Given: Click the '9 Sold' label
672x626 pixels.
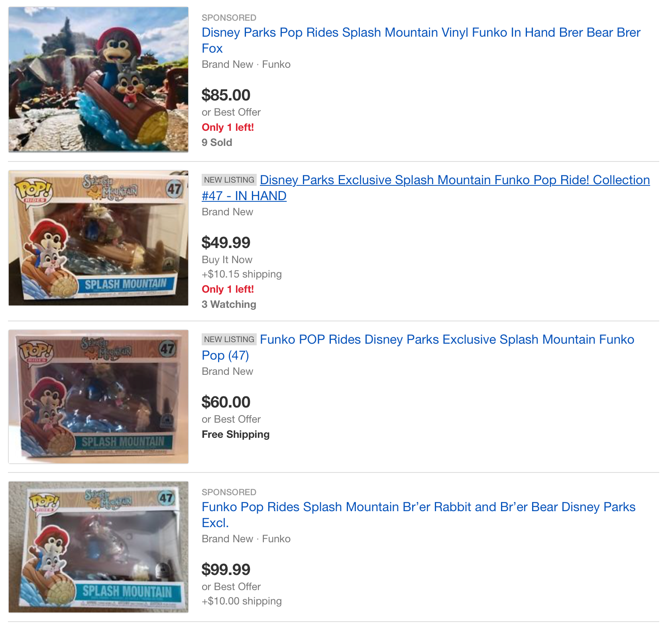Looking at the screenshot, I should tap(217, 143).
